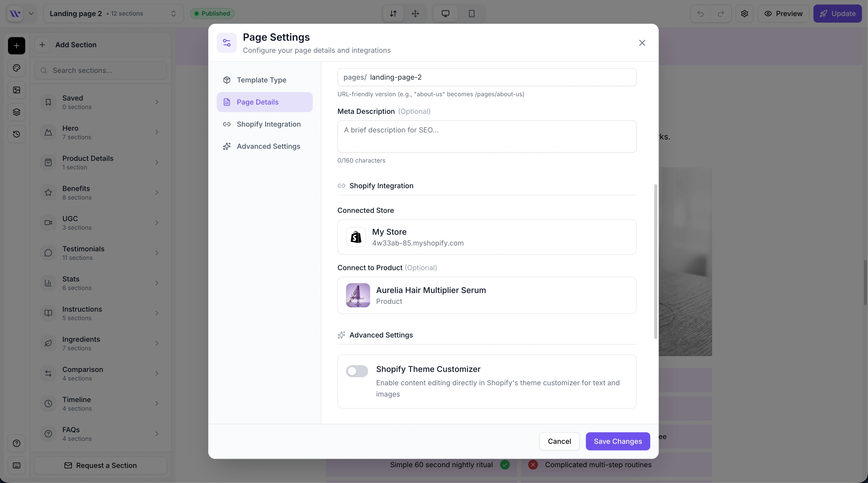This screenshot has height=483, width=868.
Task: Click the Cancel button
Action: tap(559, 441)
